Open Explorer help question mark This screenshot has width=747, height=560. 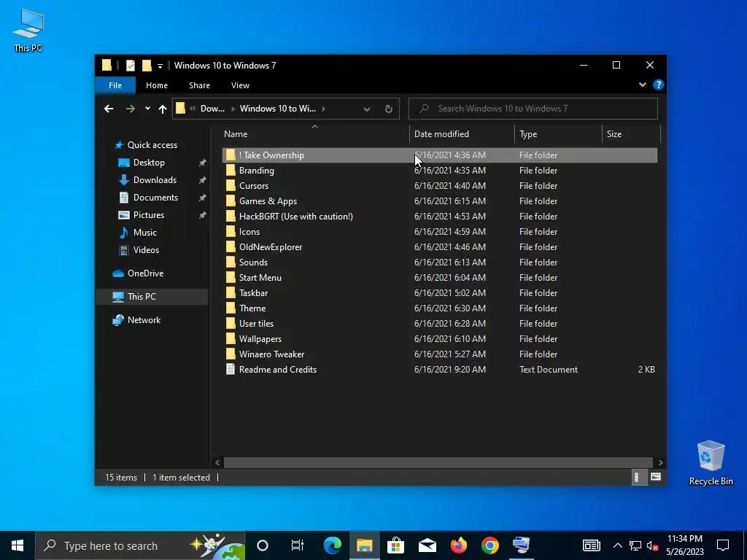click(659, 85)
